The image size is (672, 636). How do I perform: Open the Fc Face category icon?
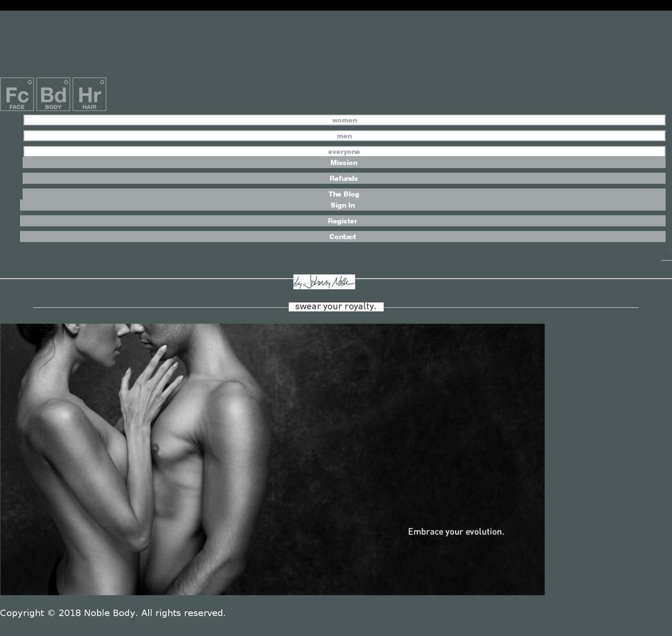17,94
